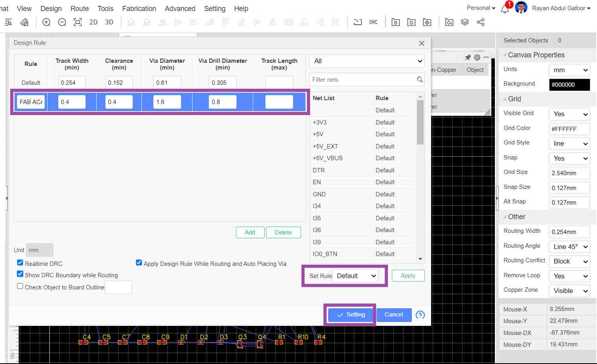Open the Layers manager stack icon
Screen dimensions: 597x364
pos(465,22)
